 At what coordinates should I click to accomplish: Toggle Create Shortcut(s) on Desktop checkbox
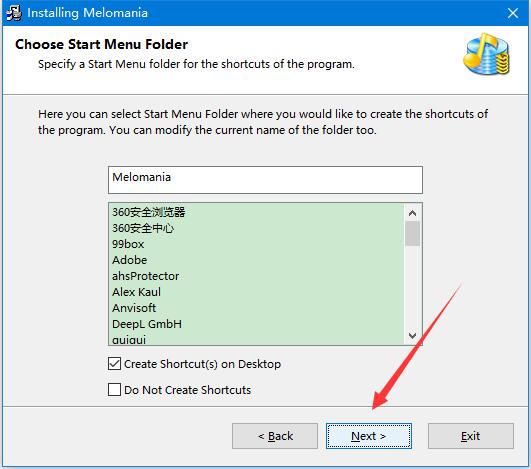click(114, 364)
